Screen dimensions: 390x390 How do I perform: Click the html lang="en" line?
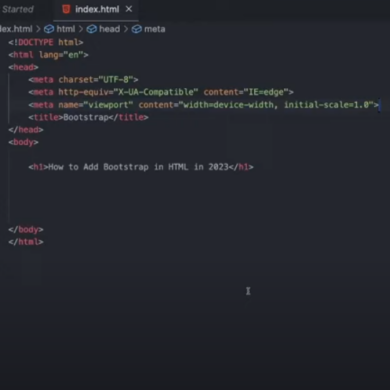tap(49, 55)
